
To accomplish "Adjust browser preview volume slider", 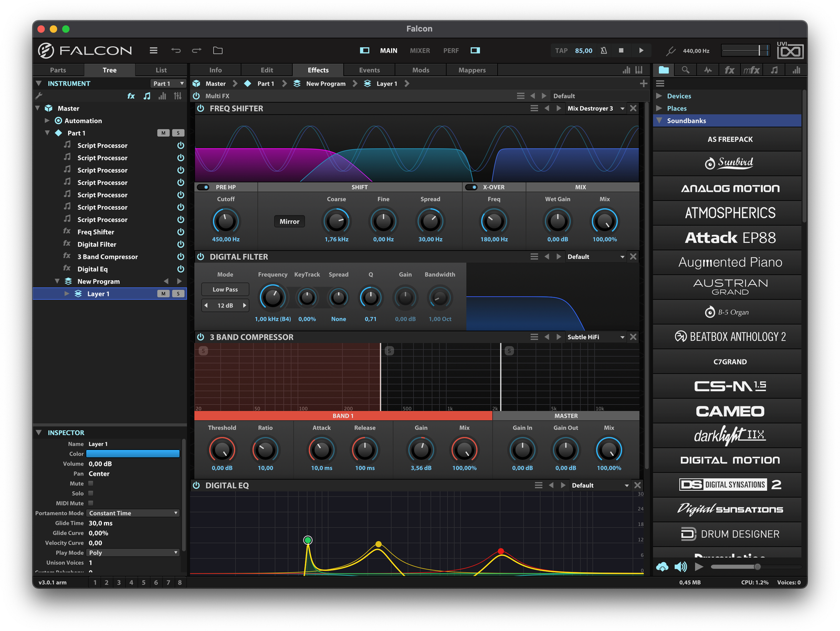I will tap(735, 566).
